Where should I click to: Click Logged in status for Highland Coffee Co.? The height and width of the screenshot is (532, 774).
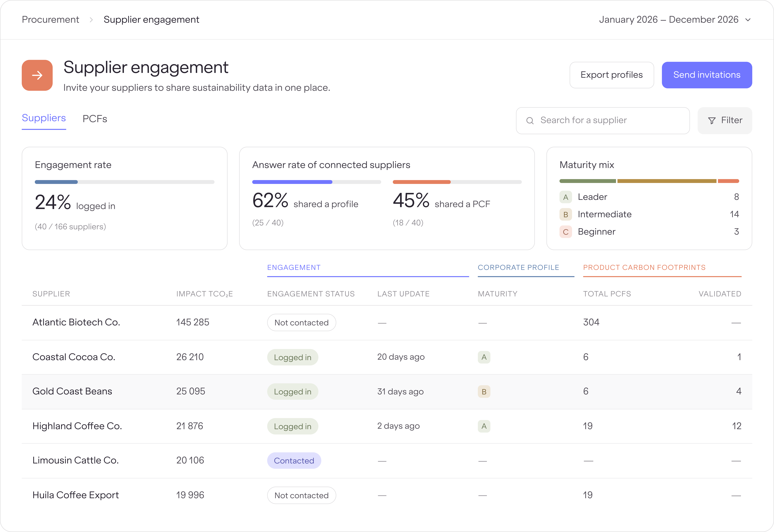pyautogui.click(x=293, y=426)
